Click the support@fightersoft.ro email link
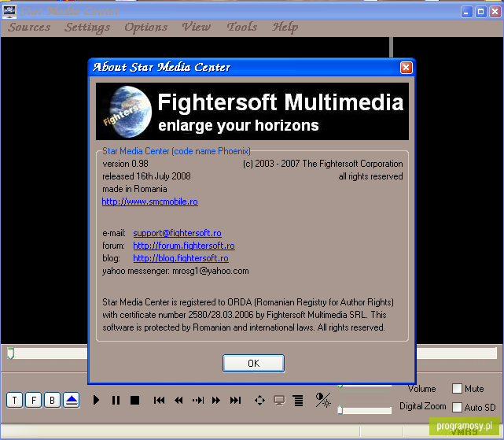Screen dimensions: 504x440 point(177,233)
